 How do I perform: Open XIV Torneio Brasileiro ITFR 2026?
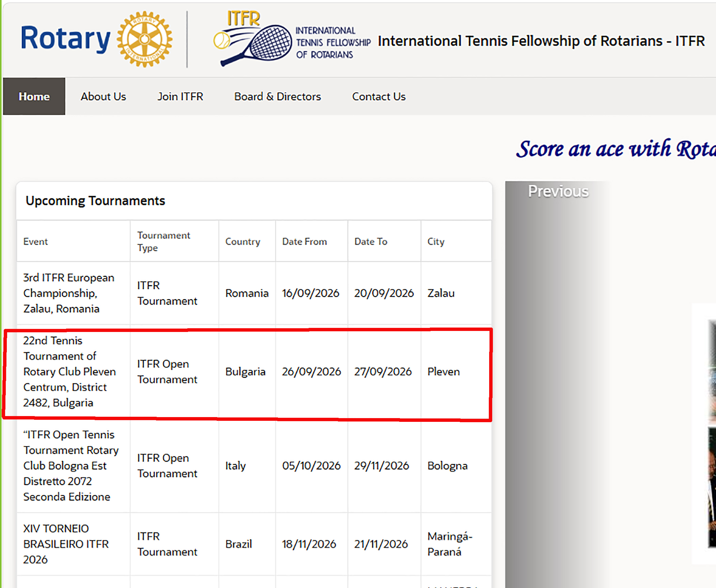[66, 544]
